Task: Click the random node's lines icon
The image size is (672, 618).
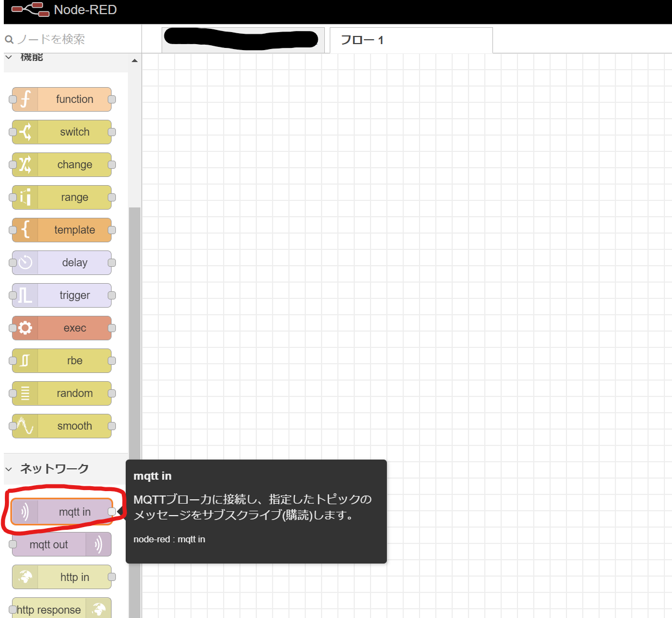Action: (25, 393)
